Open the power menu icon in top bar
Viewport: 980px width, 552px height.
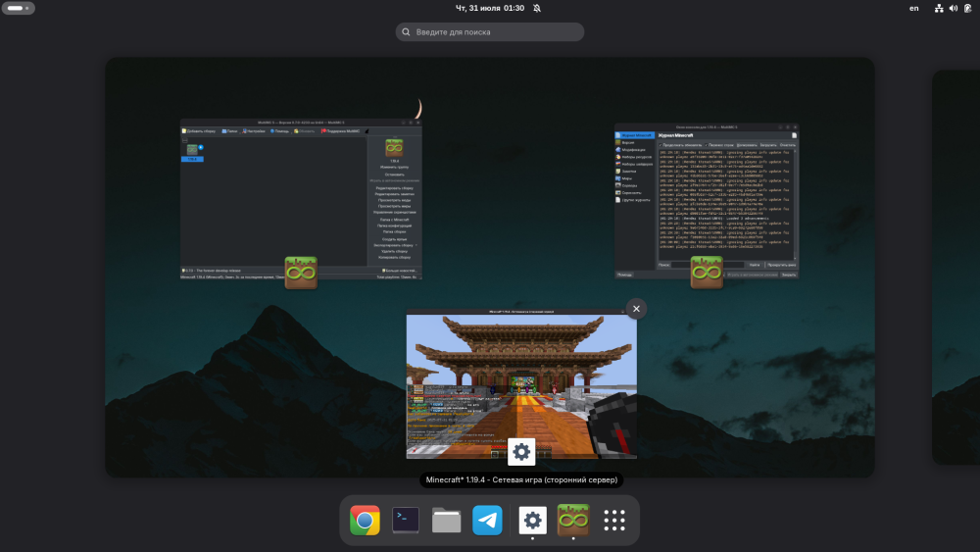[967, 8]
